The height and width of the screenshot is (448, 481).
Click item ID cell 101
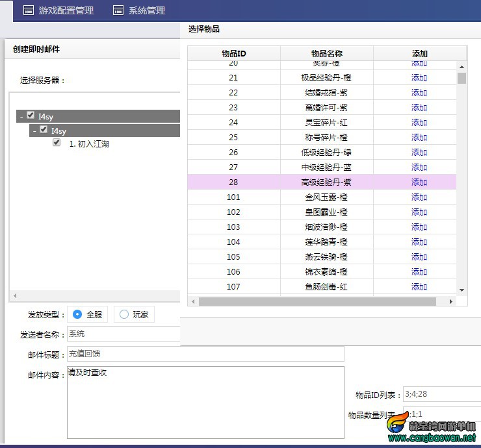click(x=233, y=197)
